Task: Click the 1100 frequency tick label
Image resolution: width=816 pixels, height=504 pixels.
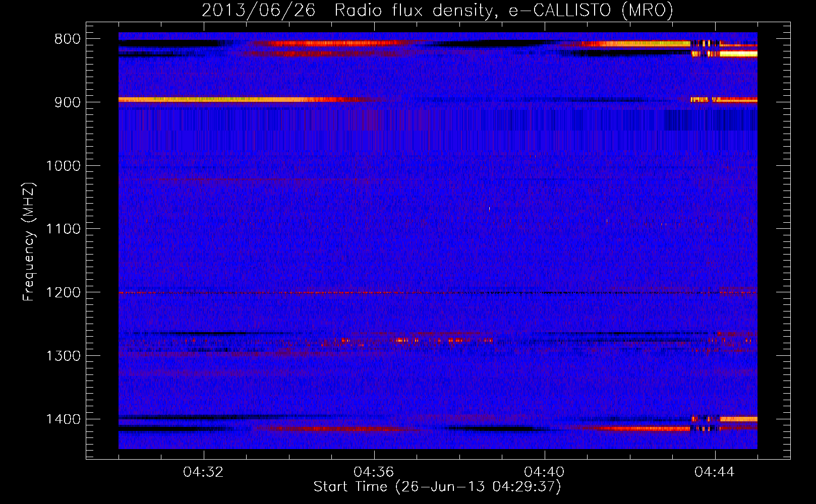Action: click(x=63, y=229)
